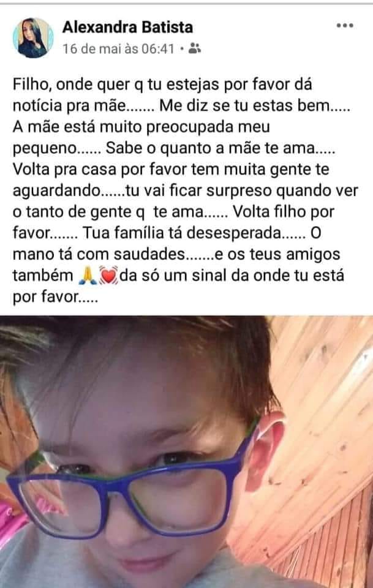Click the beating heart emoji in post

tap(108, 276)
